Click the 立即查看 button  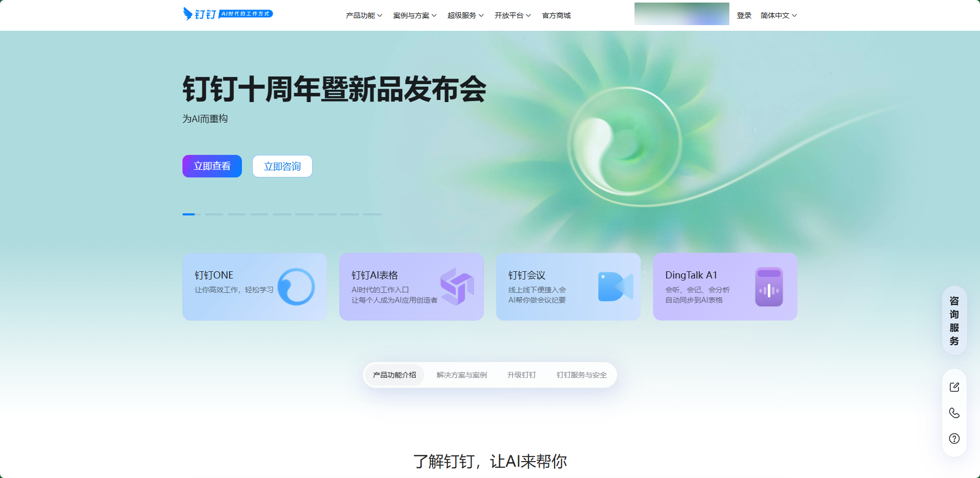click(212, 166)
